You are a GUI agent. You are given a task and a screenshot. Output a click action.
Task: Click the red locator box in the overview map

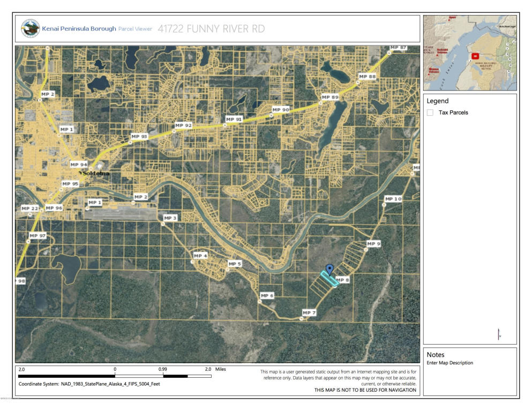tap(475, 56)
